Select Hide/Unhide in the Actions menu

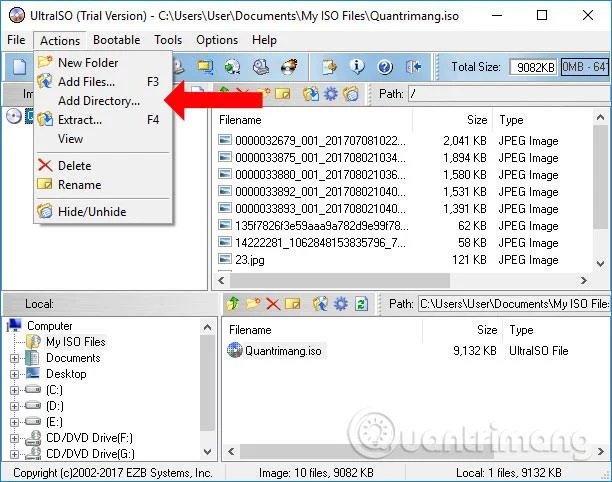(x=103, y=212)
